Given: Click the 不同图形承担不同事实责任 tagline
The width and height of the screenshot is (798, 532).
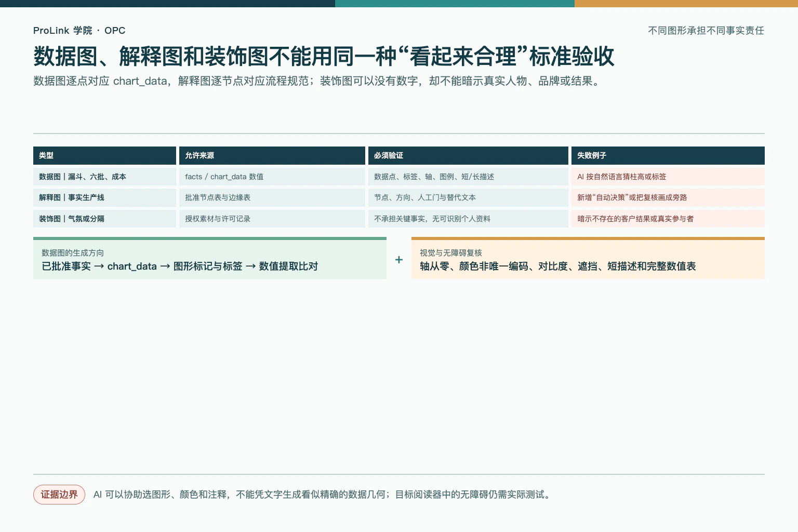Looking at the screenshot, I should tap(706, 31).
